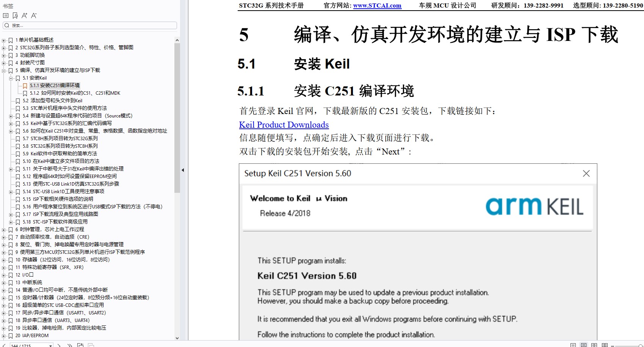This screenshot has width=644, height=347.
Task: Select bookmark 11 特殊功能寄存器 (SFR、XFR)
Action: [49, 267]
